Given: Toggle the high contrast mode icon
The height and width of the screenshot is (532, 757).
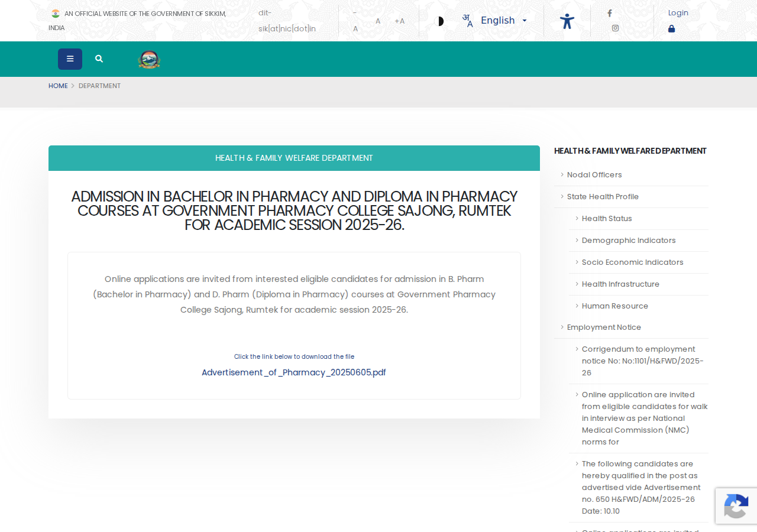Looking at the screenshot, I should pyautogui.click(x=439, y=21).
